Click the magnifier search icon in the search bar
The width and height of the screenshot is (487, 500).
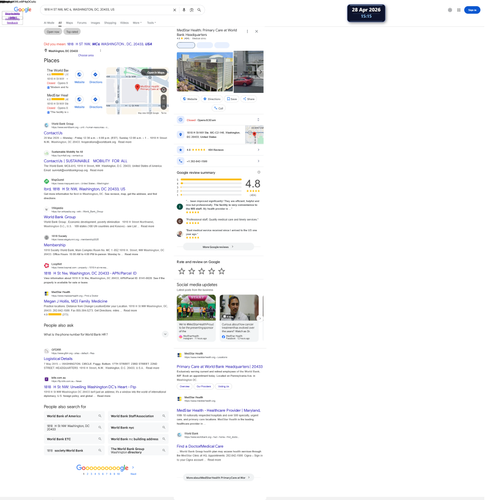[x=199, y=10]
